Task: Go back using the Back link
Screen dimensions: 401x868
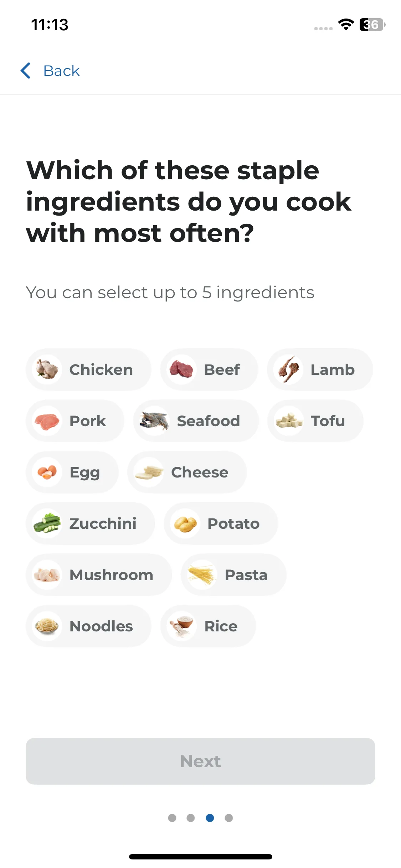Action: (61, 71)
